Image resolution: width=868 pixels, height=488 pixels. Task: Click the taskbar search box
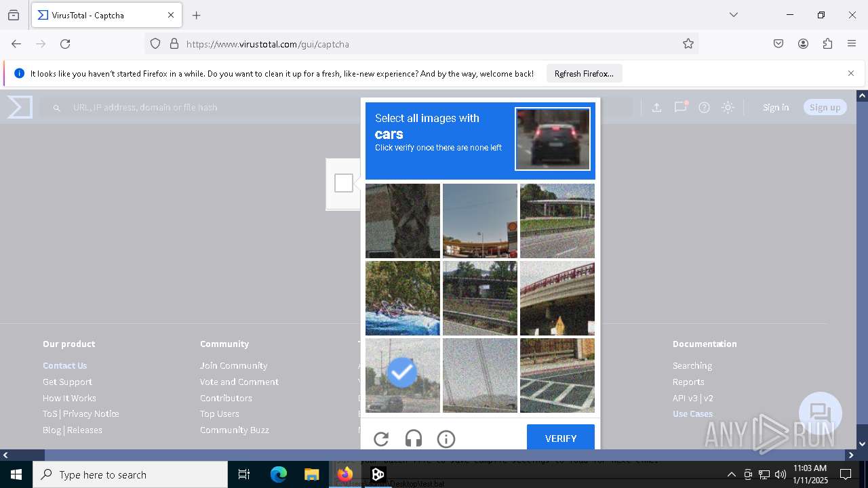coord(130,474)
